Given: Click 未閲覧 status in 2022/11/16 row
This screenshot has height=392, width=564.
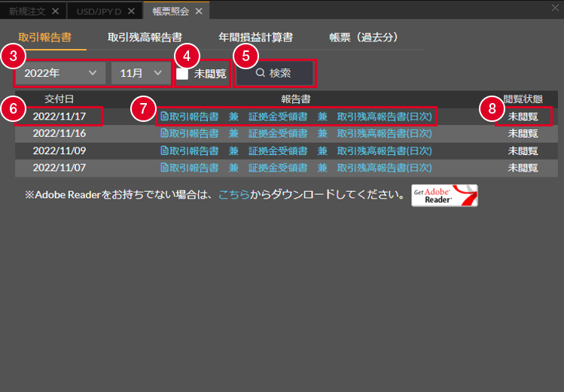Looking at the screenshot, I should point(523,134).
